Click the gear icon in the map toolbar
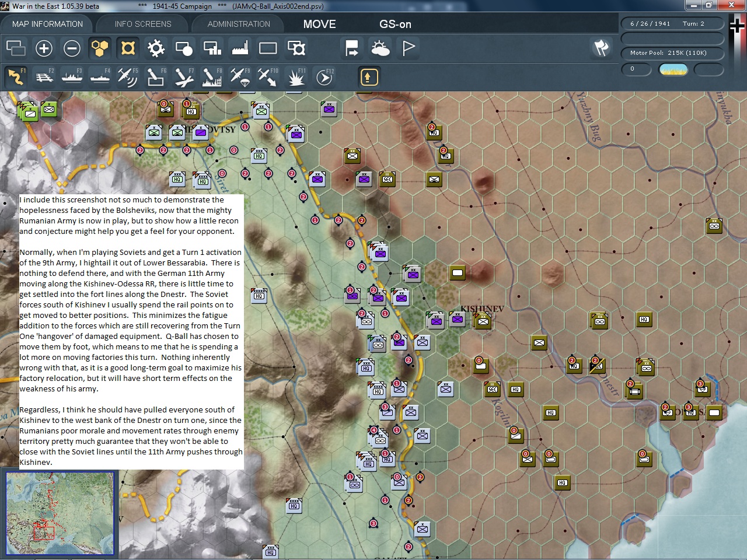The width and height of the screenshot is (747, 560). (x=156, y=48)
